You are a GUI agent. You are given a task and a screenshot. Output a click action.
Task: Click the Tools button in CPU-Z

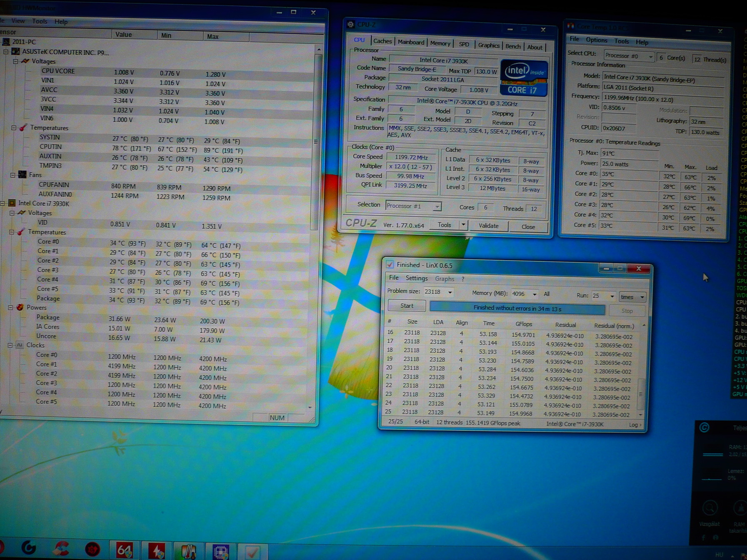point(444,225)
